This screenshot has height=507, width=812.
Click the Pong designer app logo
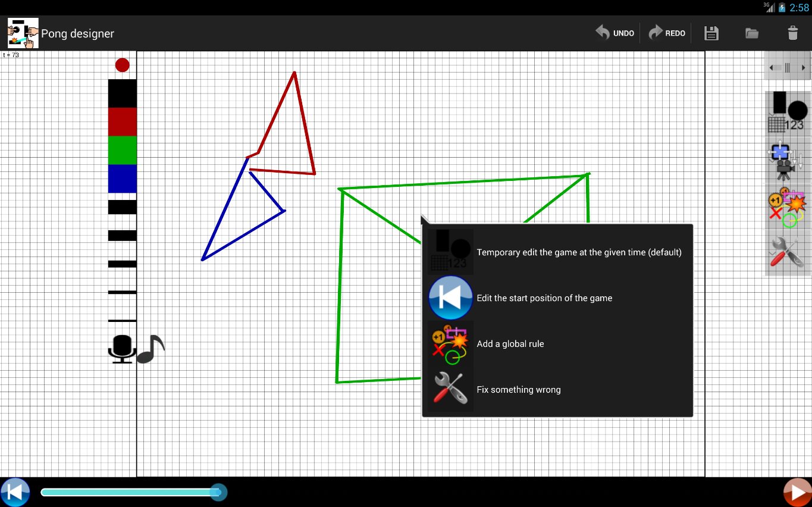pyautogui.click(x=23, y=33)
